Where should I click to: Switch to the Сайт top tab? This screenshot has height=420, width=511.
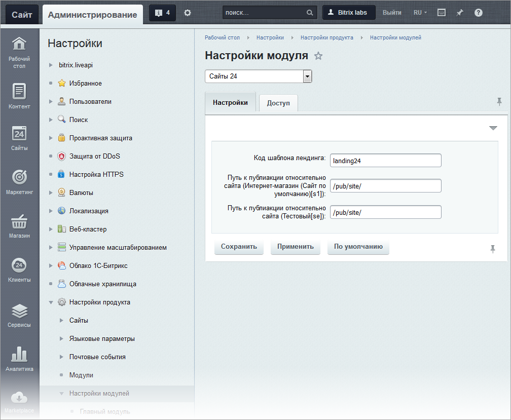click(22, 15)
